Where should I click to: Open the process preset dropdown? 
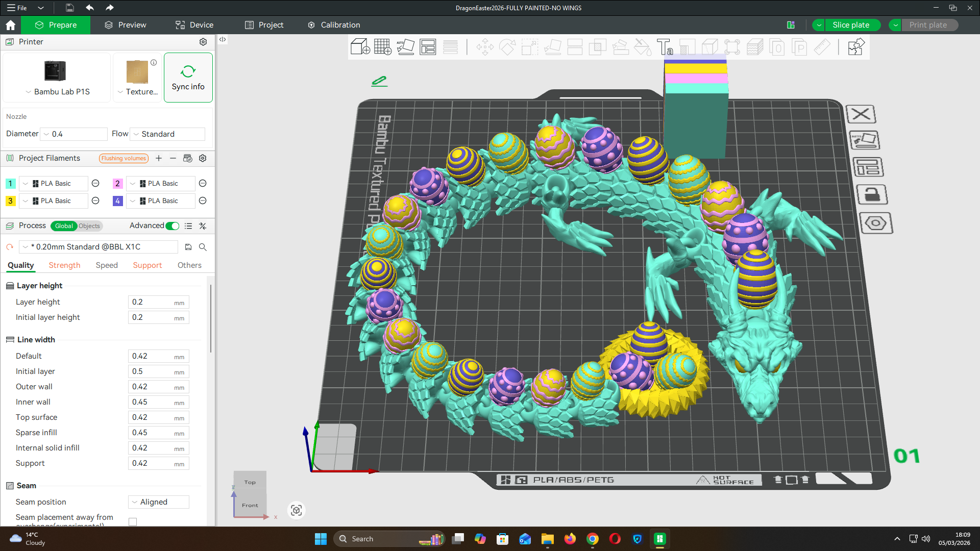click(x=99, y=247)
